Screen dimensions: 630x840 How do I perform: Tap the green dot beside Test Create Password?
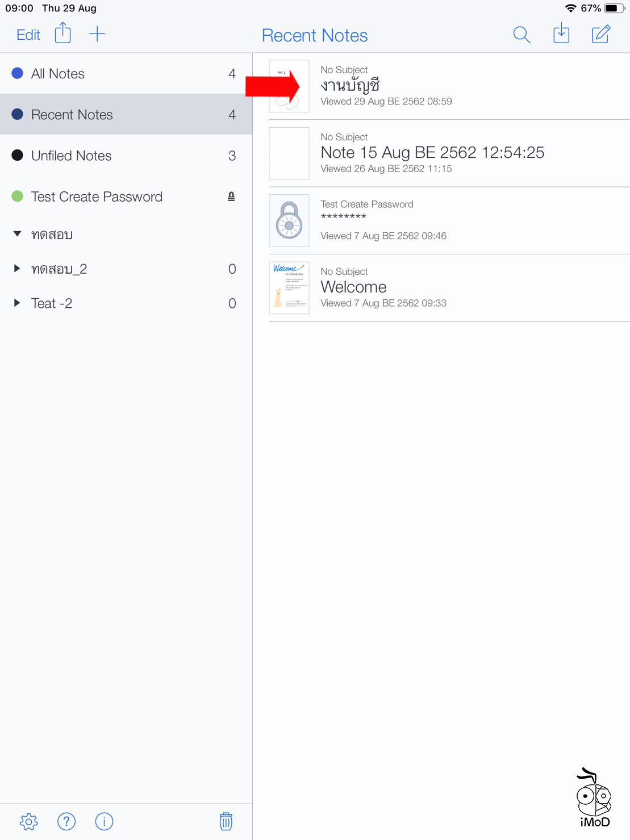point(18,196)
